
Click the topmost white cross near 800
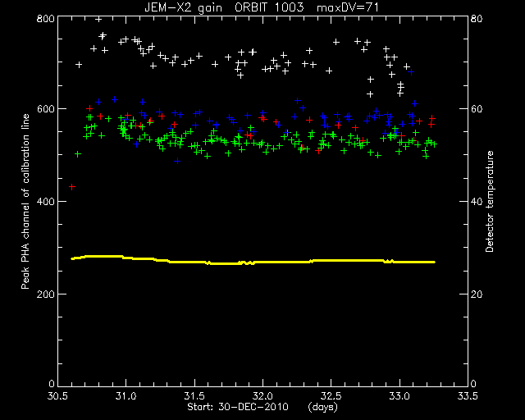pos(98,19)
